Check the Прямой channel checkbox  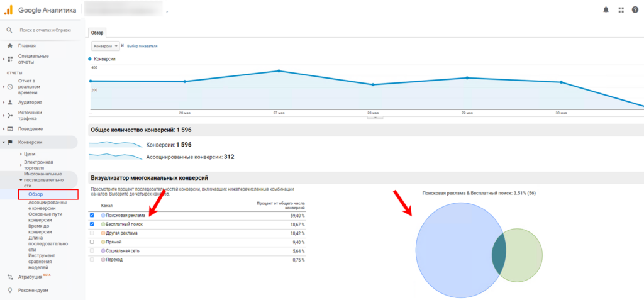pos(92,242)
